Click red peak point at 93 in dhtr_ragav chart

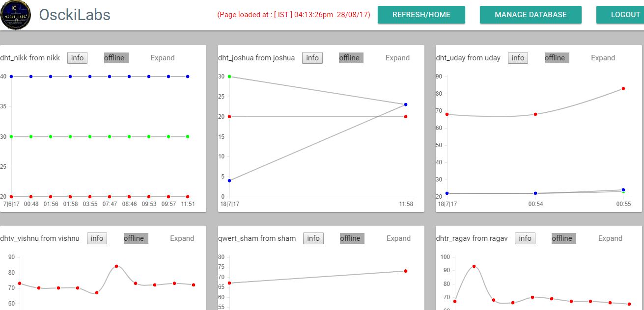(x=474, y=266)
